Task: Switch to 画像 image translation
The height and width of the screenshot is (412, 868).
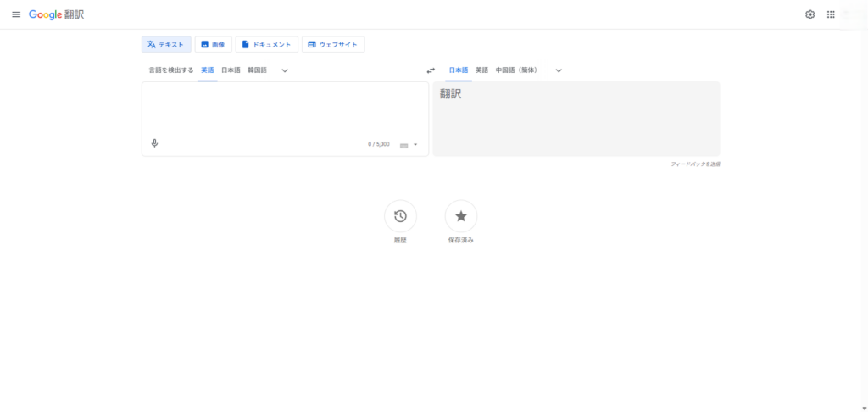Action: click(x=213, y=44)
